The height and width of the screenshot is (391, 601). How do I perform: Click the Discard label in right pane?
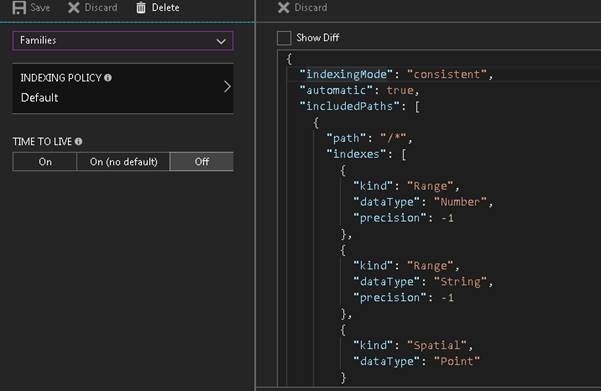[311, 7]
